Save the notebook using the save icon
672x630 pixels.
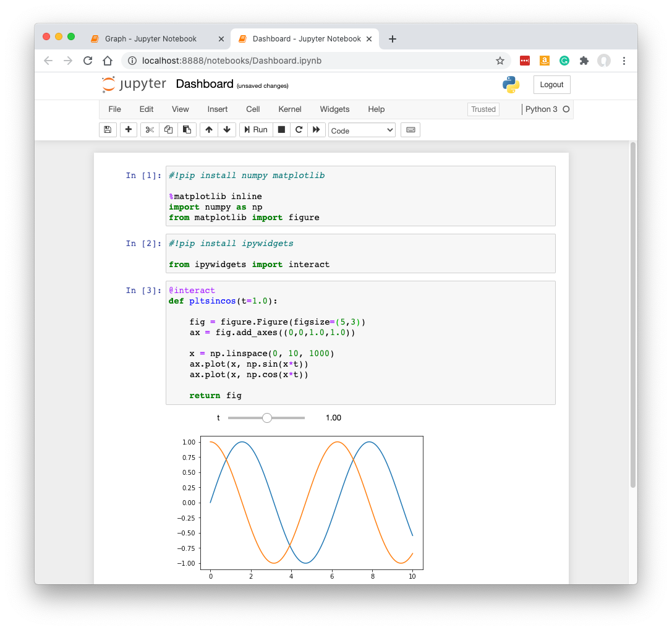(108, 130)
